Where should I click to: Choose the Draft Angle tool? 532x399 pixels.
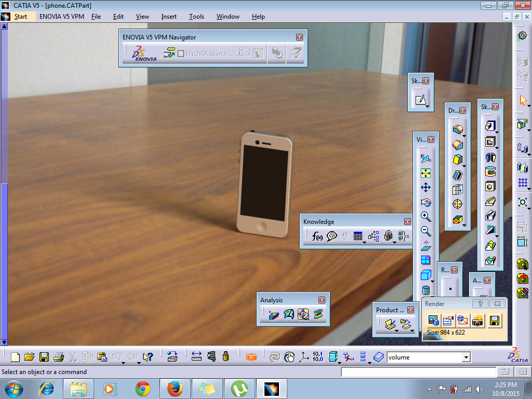click(x=458, y=159)
